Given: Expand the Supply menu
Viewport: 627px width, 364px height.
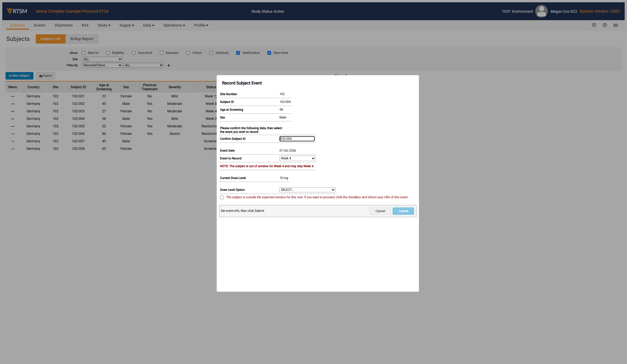Looking at the screenshot, I should click(127, 25).
